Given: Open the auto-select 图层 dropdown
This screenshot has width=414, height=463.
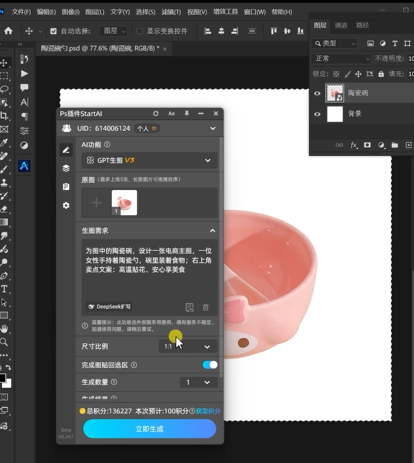Looking at the screenshot, I should [x=113, y=31].
